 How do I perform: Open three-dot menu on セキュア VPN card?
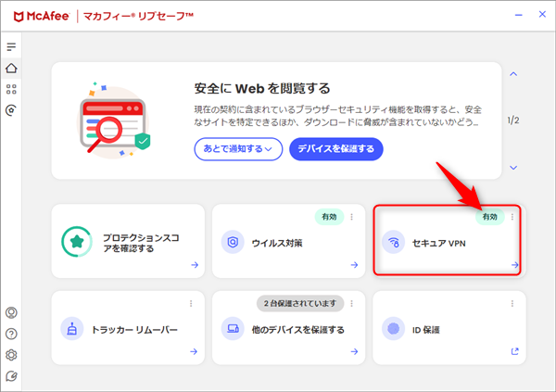point(512,217)
